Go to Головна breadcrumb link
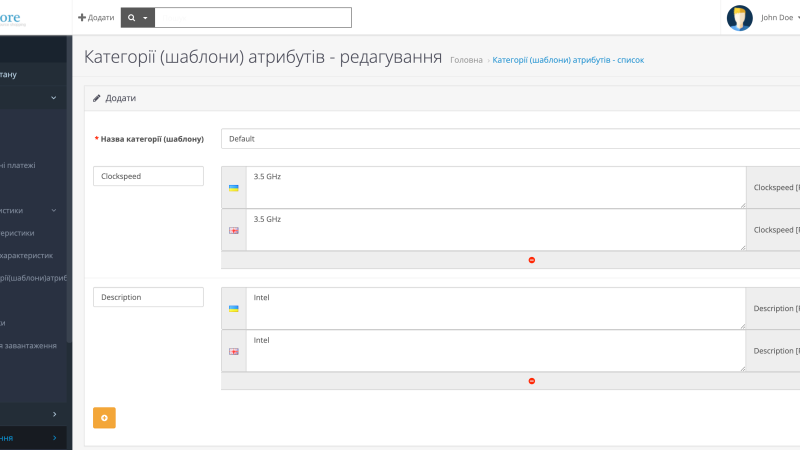800x450 pixels. tap(466, 60)
